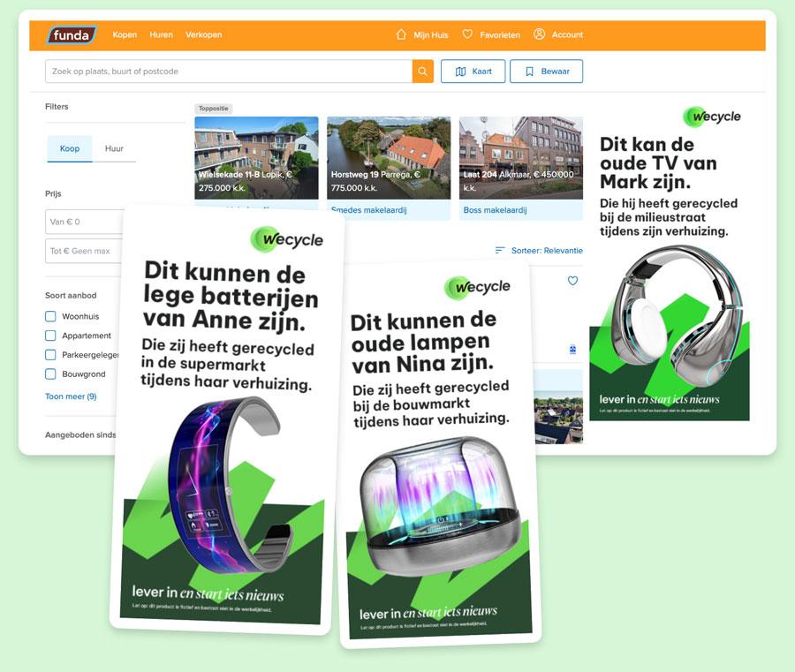795x672 pixels.
Task: Check the Appartement checkbox
Action: [x=50, y=336]
